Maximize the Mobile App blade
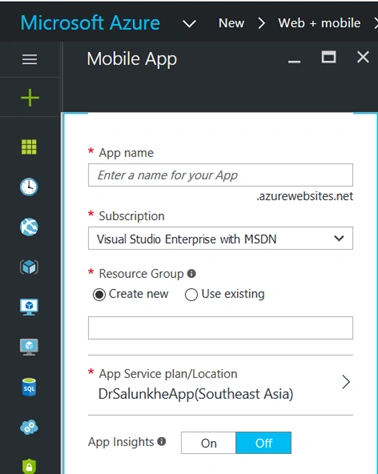Image resolution: width=378 pixels, height=474 pixels. (329, 57)
